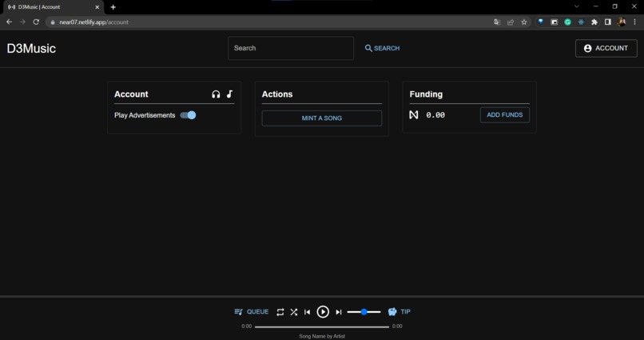The height and width of the screenshot is (340, 644).
Task: Click into the Search input field
Action: (x=291, y=48)
